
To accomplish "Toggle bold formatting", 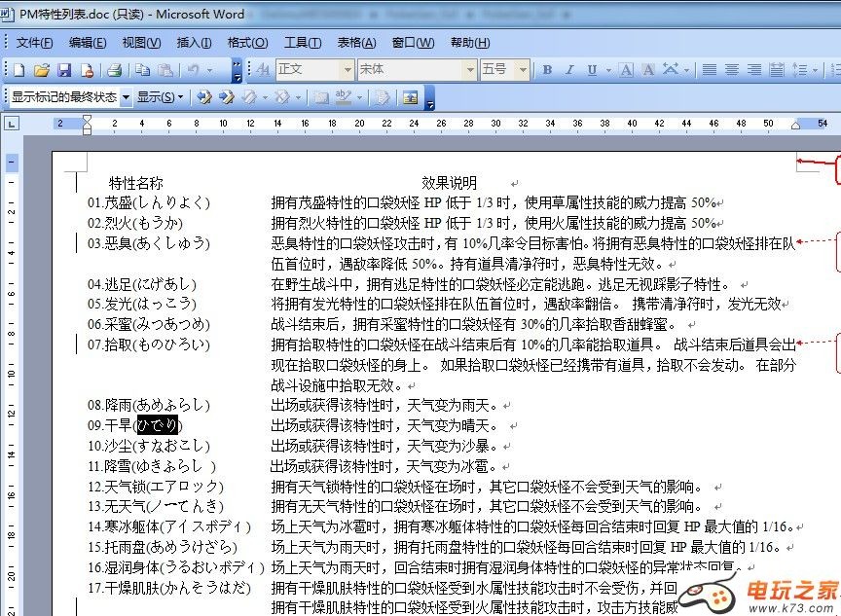I will (547, 70).
